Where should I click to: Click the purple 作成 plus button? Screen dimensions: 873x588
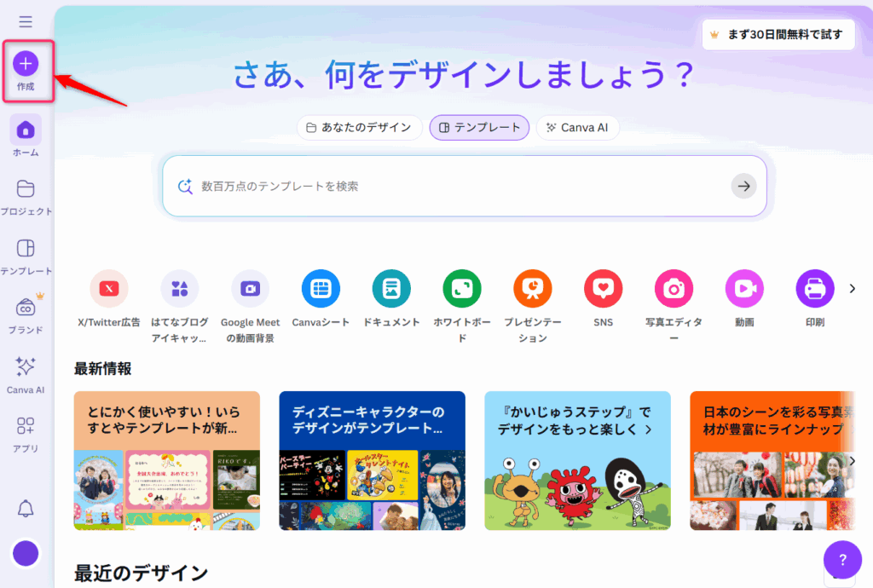click(x=26, y=64)
